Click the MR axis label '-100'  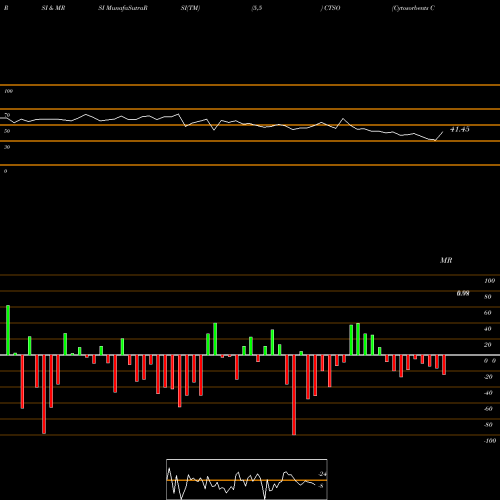point(490,441)
